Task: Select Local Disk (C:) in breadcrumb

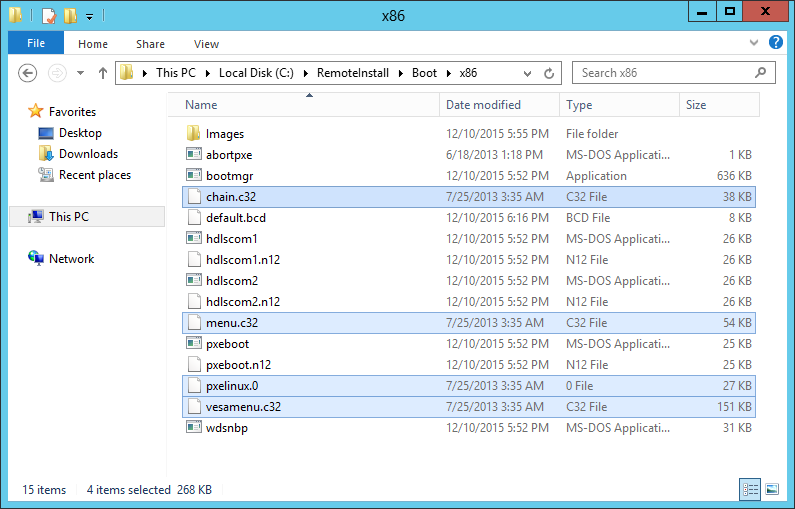Action: click(256, 73)
